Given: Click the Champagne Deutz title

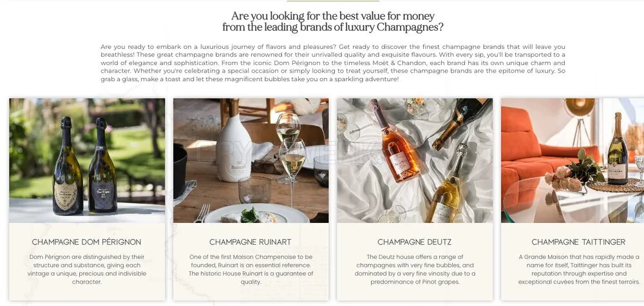Looking at the screenshot, I should (x=415, y=242).
